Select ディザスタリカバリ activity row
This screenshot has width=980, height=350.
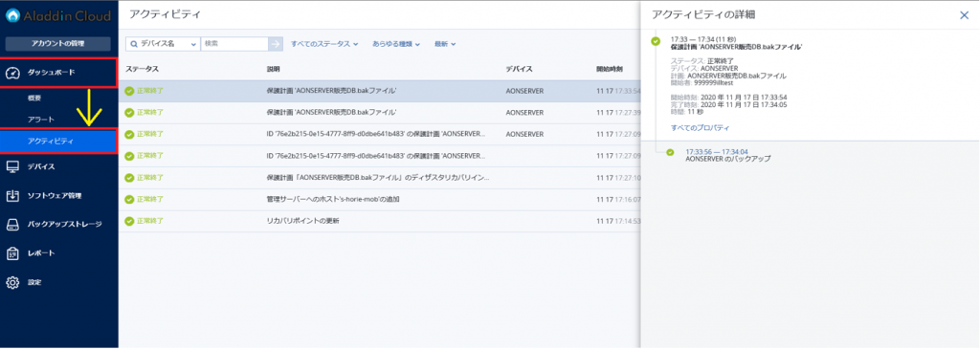pyautogui.click(x=379, y=178)
